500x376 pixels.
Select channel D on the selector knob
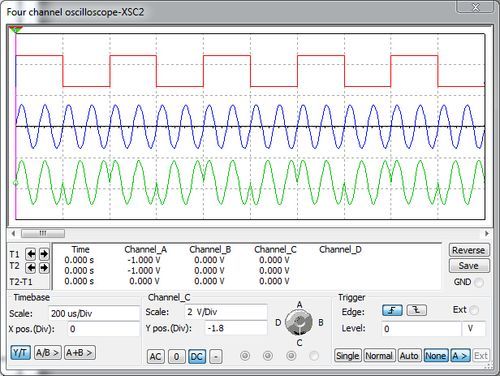click(278, 322)
